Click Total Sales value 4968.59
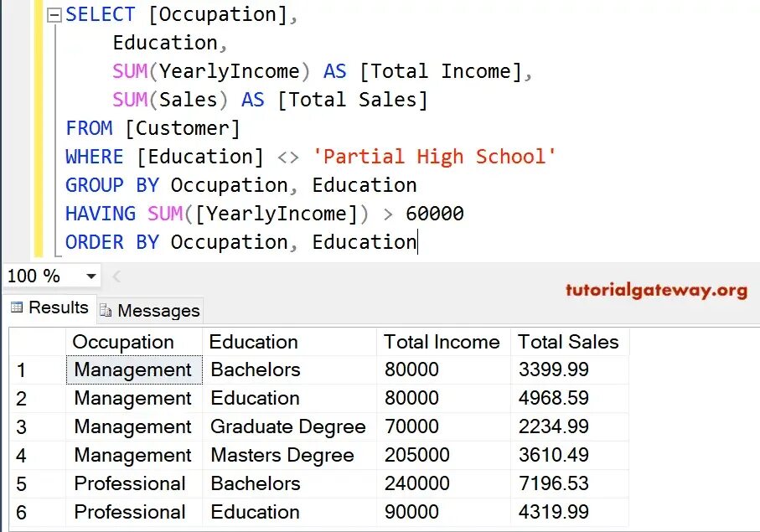The height and width of the screenshot is (532, 760). coord(570,399)
